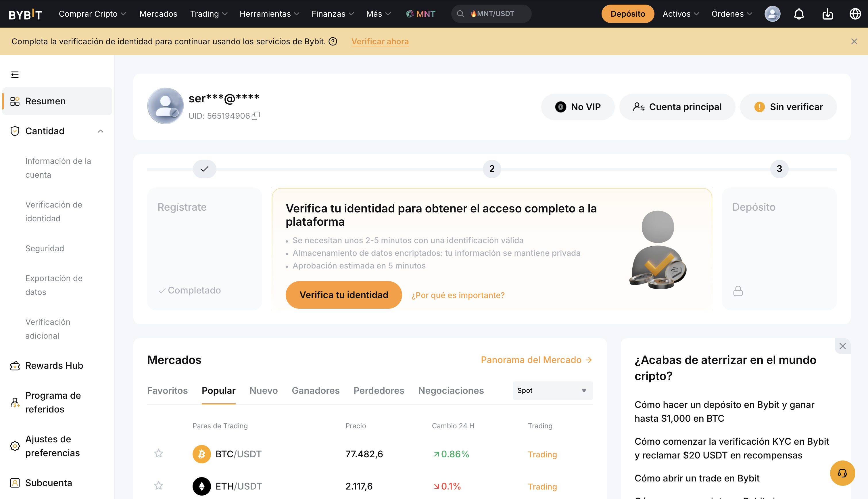Viewport: 868px width, 499px height.
Task: Switch to the Nuevo tab
Action: (x=264, y=390)
